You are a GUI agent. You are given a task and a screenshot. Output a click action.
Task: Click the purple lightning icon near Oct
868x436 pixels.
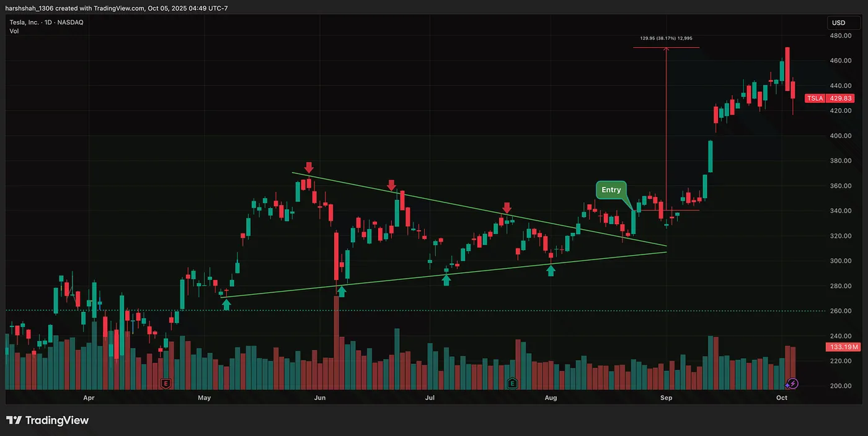tap(793, 383)
